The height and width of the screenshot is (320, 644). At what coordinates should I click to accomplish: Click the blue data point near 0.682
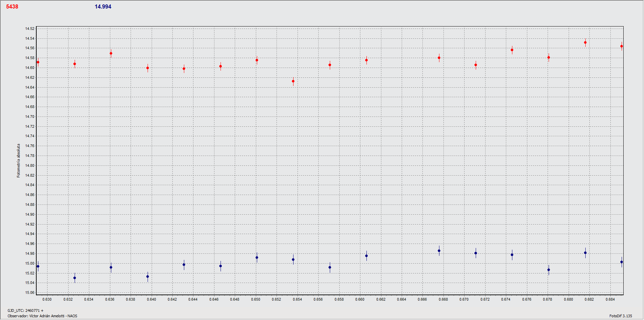pos(585,253)
